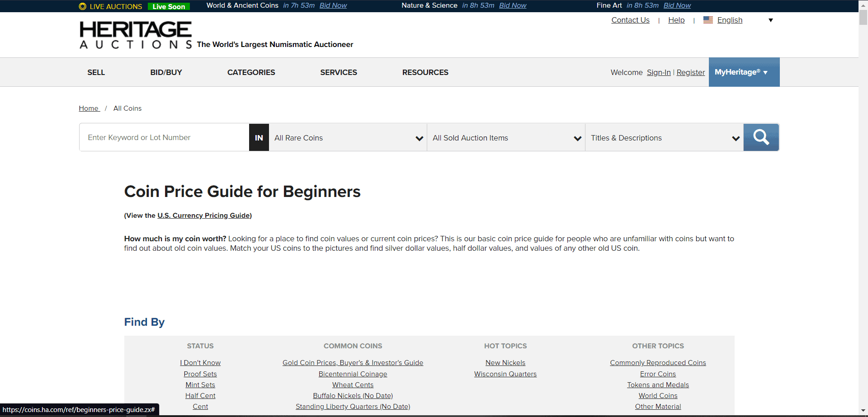This screenshot has height=417, width=868.
Task: Click the Heritage Auctions logo
Action: coord(136,34)
